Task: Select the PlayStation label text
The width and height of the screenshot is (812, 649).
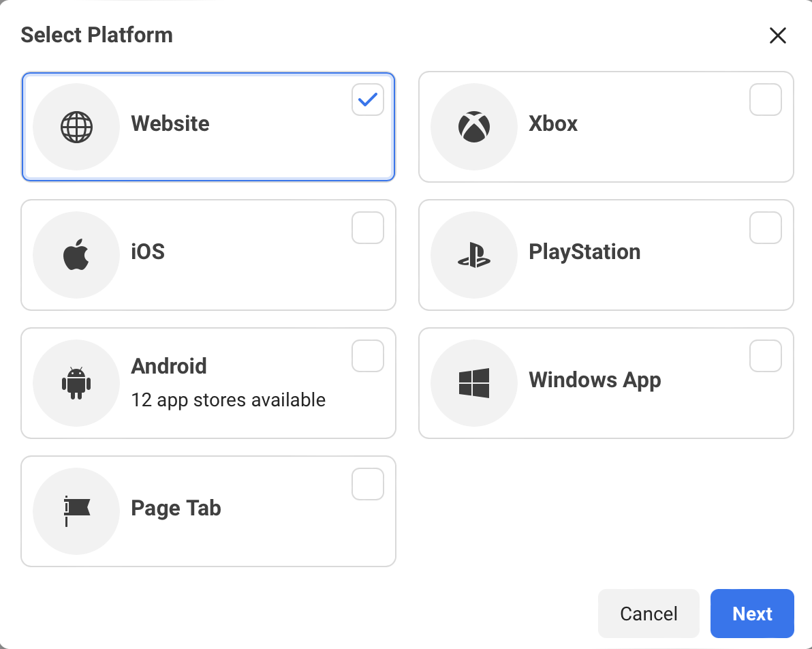Action: click(x=584, y=252)
